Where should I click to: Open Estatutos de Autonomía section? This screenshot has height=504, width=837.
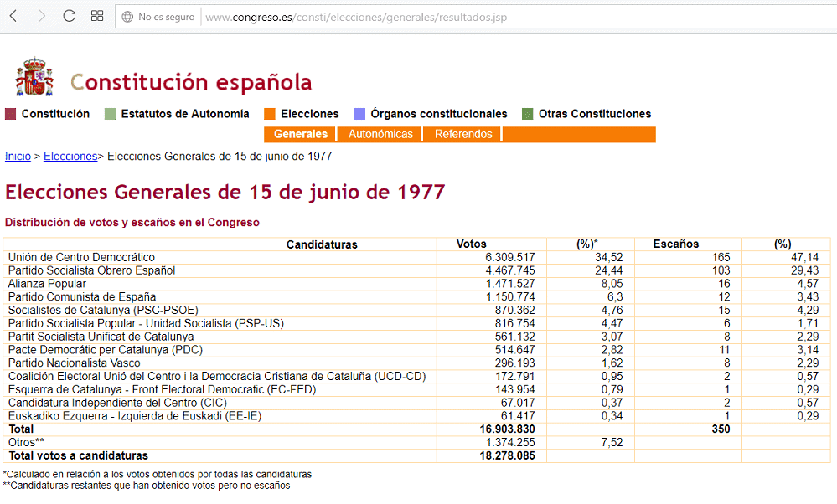tap(184, 114)
